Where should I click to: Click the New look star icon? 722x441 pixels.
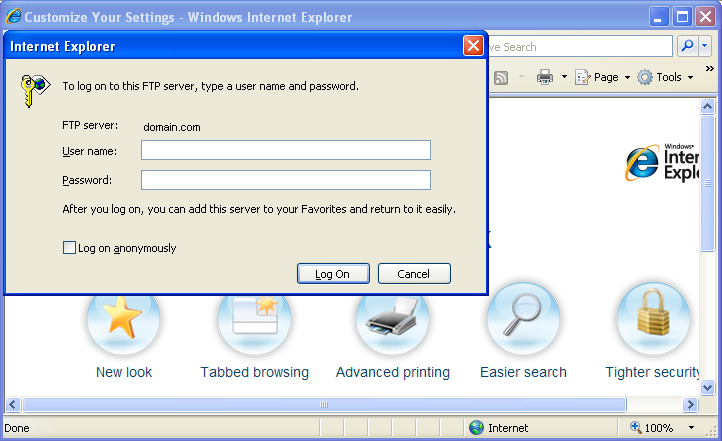pyautogui.click(x=123, y=319)
